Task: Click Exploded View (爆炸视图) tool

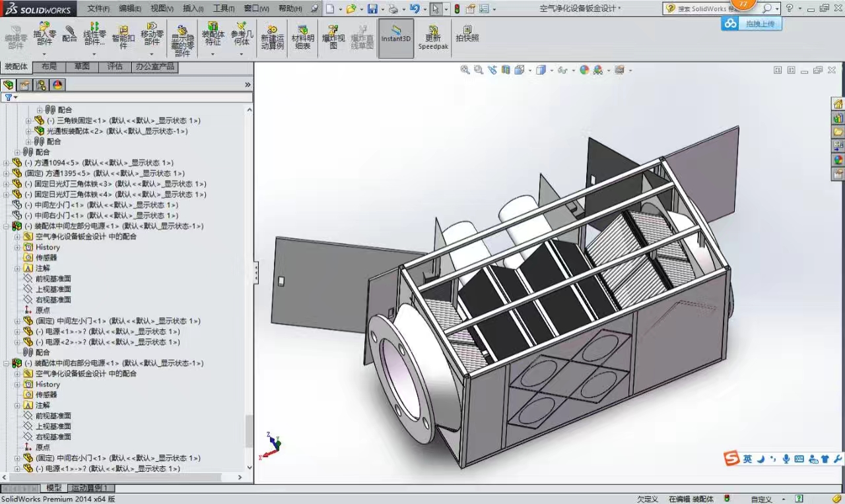Action: (x=333, y=38)
